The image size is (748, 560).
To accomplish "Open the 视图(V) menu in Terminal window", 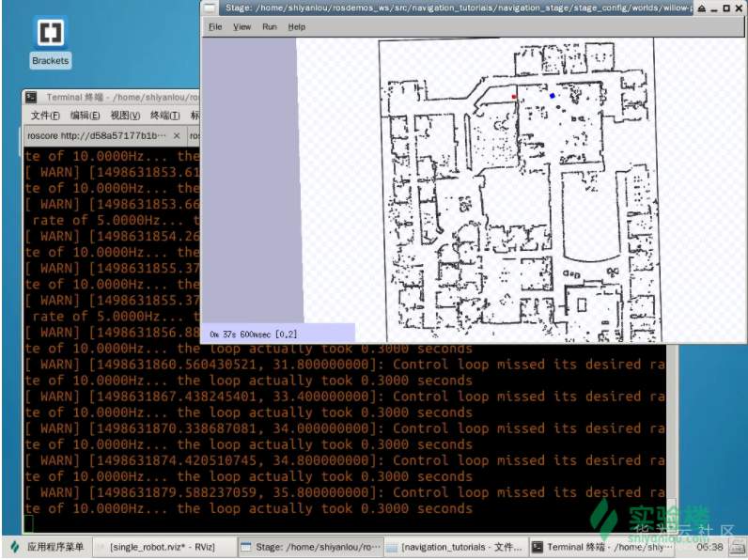I will [125, 116].
